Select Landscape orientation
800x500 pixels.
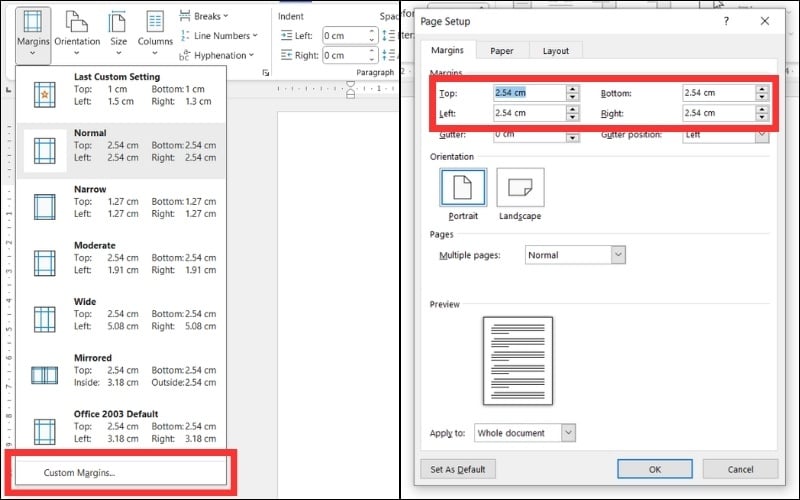coord(520,194)
